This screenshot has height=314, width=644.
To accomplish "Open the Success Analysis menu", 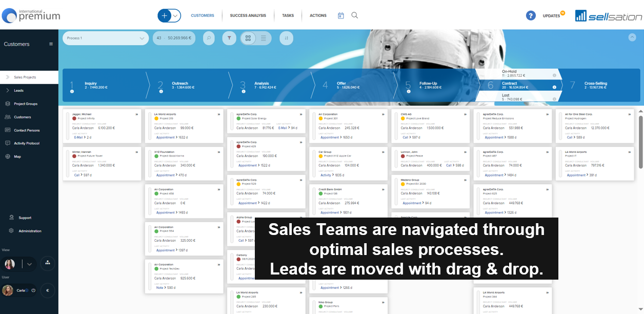I will 248,15.
